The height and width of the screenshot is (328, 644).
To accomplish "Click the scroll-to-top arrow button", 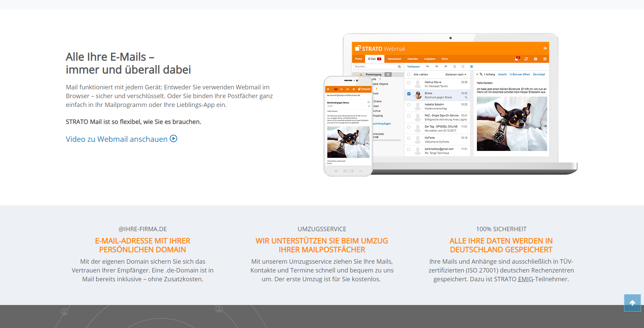I will (632, 303).
